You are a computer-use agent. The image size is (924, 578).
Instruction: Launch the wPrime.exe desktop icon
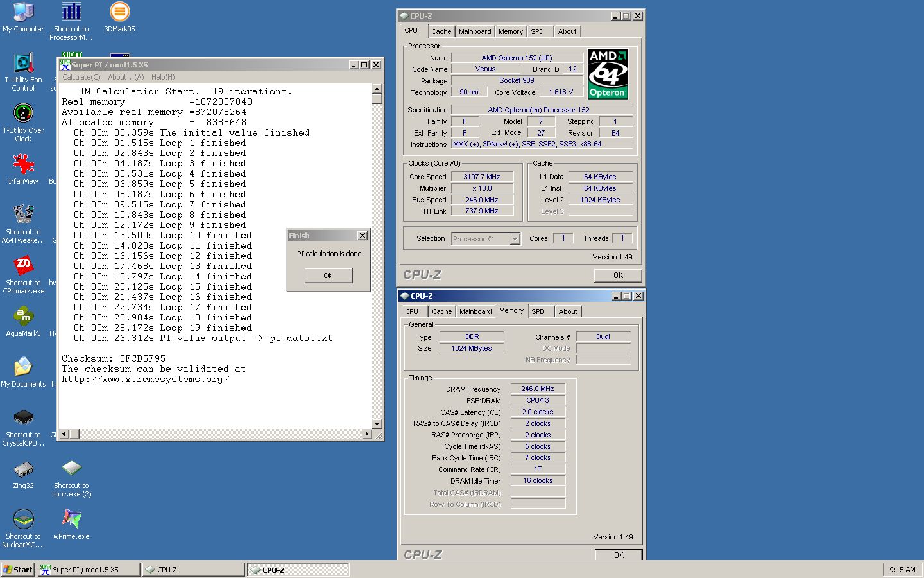(x=71, y=524)
